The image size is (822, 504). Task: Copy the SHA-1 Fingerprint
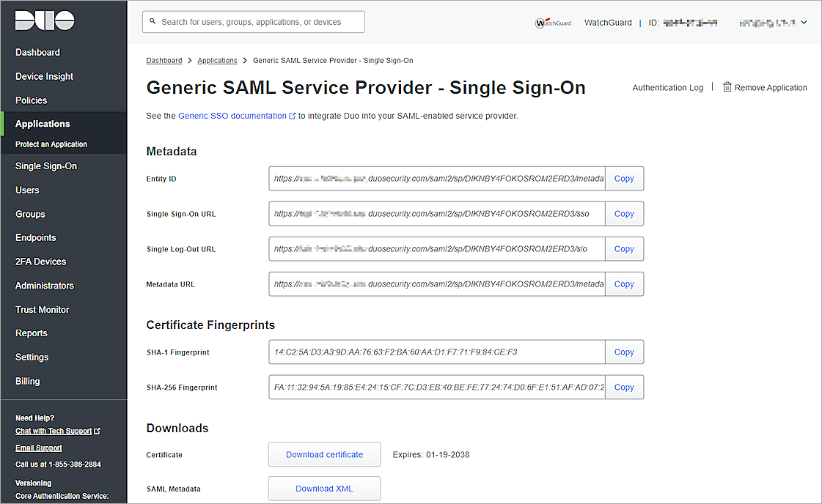[x=624, y=352]
